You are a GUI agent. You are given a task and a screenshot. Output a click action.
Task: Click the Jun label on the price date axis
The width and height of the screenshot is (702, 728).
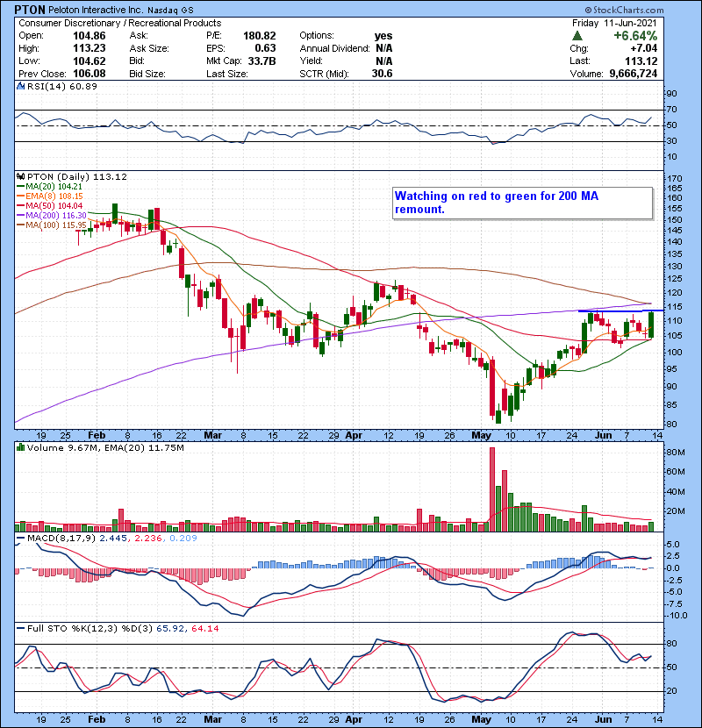pyautogui.click(x=604, y=435)
